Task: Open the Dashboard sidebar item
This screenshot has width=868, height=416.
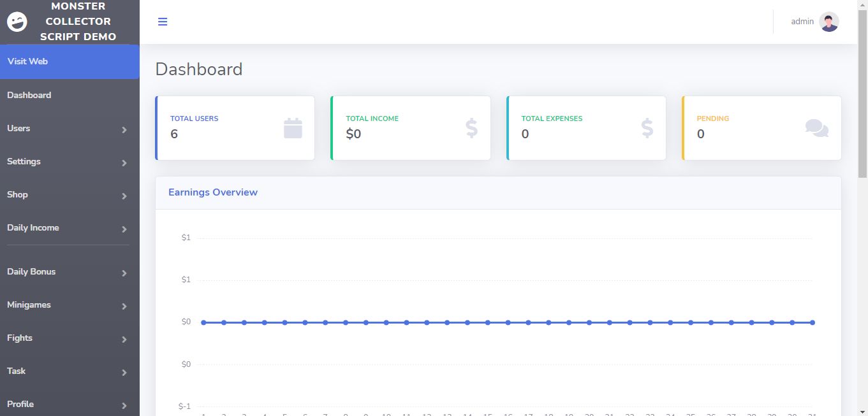Action: (29, 95)
